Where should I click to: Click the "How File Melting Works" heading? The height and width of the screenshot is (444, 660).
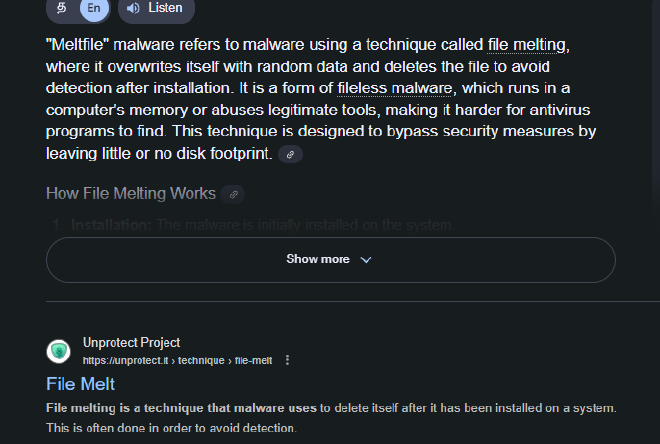[130, 193]
